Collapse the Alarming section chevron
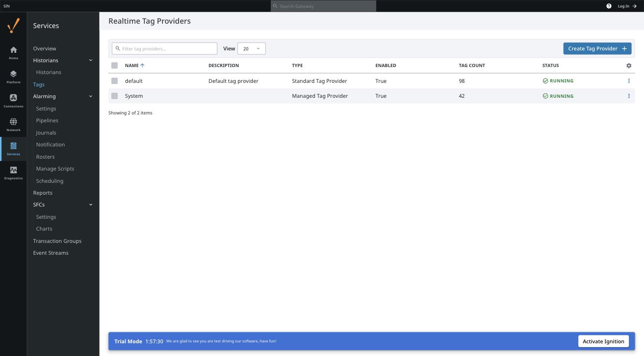644x356 pixels. point(91,96)
